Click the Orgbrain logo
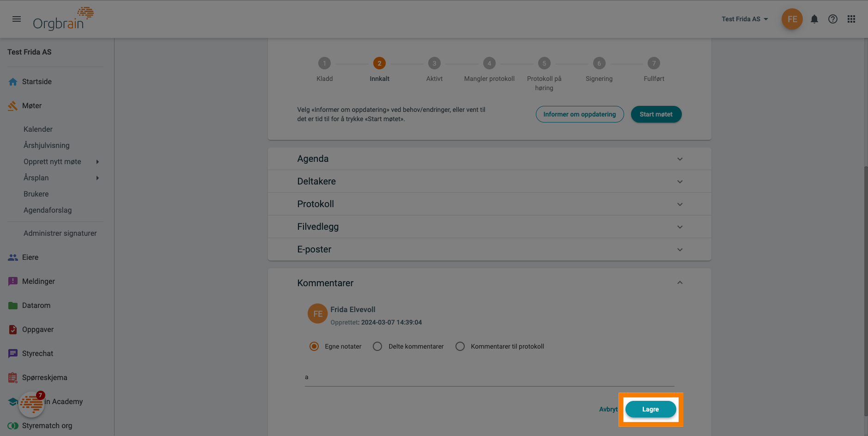The image size is (868, 436). pos(63,18)
